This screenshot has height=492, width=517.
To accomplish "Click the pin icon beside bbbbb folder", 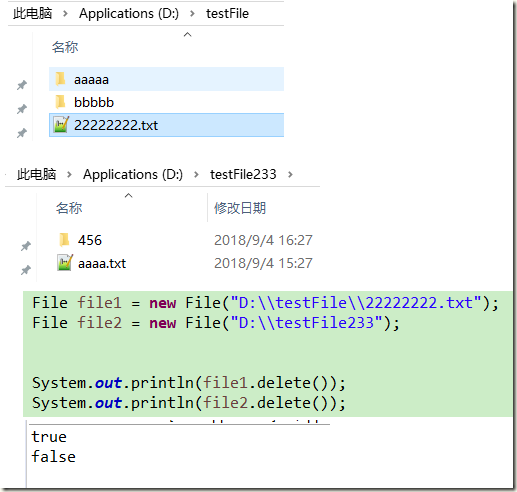I will [x=22, y=109].
